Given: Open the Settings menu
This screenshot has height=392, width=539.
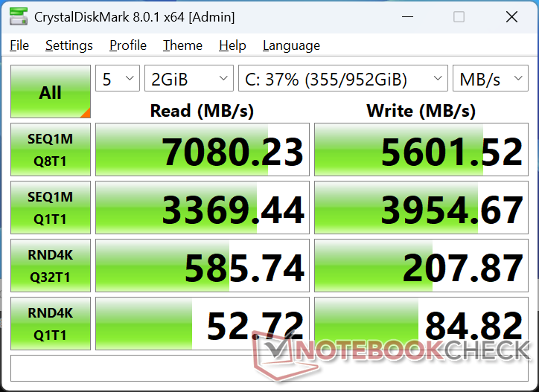Looking at the screenshot, I should click(69, 45).
